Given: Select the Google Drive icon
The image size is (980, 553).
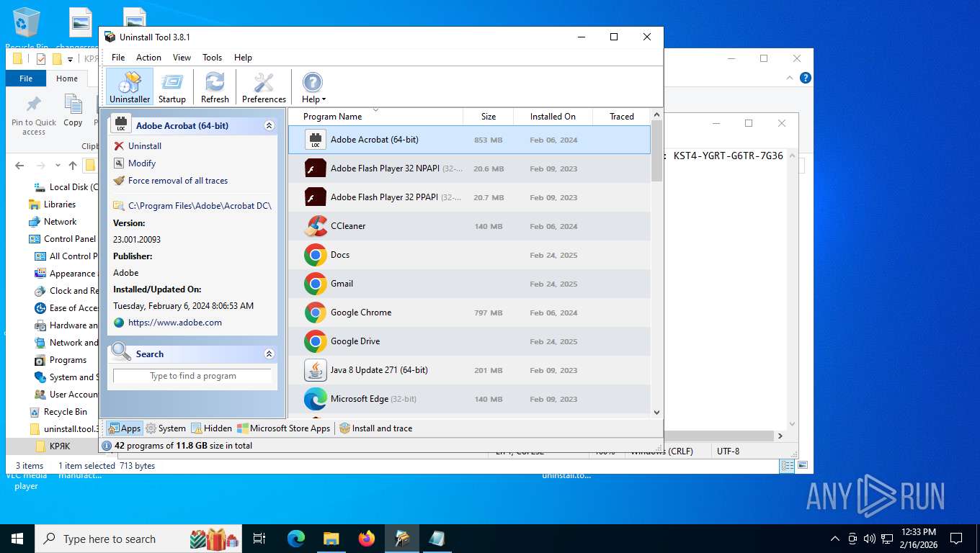Looking at the screenshot, I should (316, 341).
